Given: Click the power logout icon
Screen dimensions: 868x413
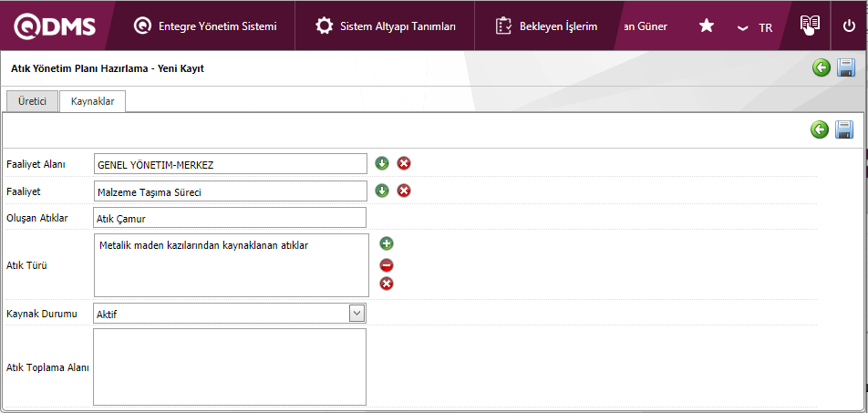Looking at the screenshot, I should 849,26.
